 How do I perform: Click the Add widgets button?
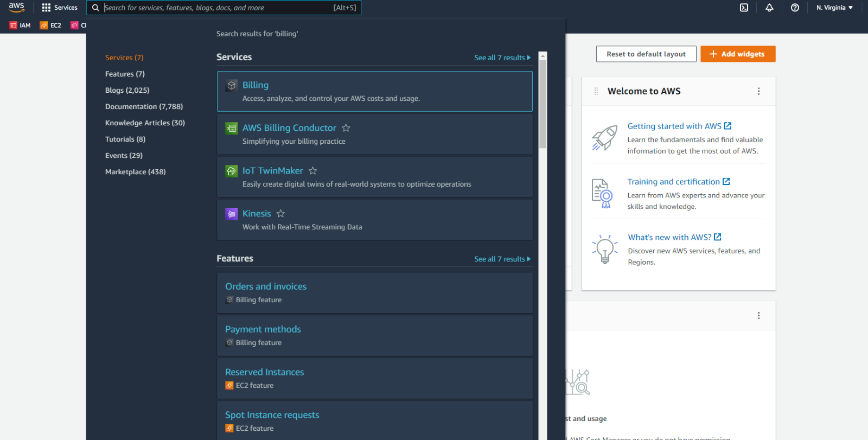pos(737,54)
